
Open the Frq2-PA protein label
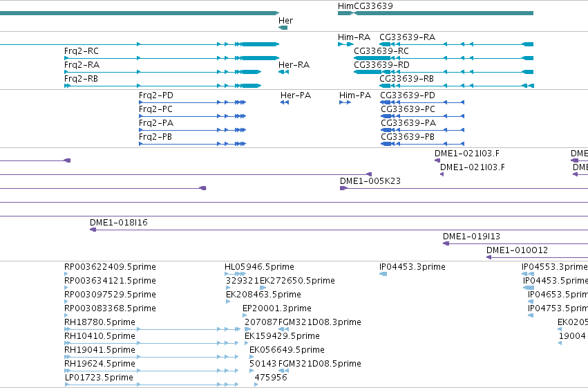coord(156,123)
